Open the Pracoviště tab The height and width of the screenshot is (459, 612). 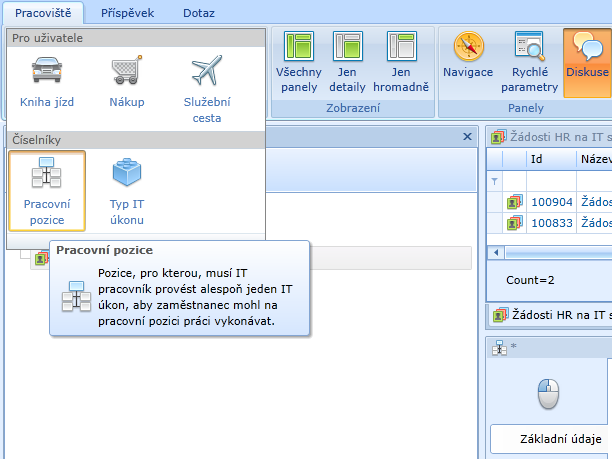41,14
